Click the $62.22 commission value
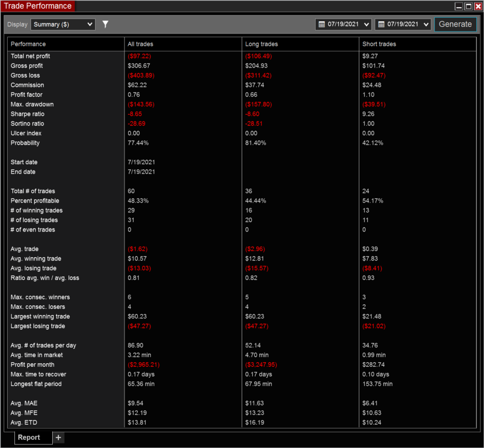 coord(137,85)
